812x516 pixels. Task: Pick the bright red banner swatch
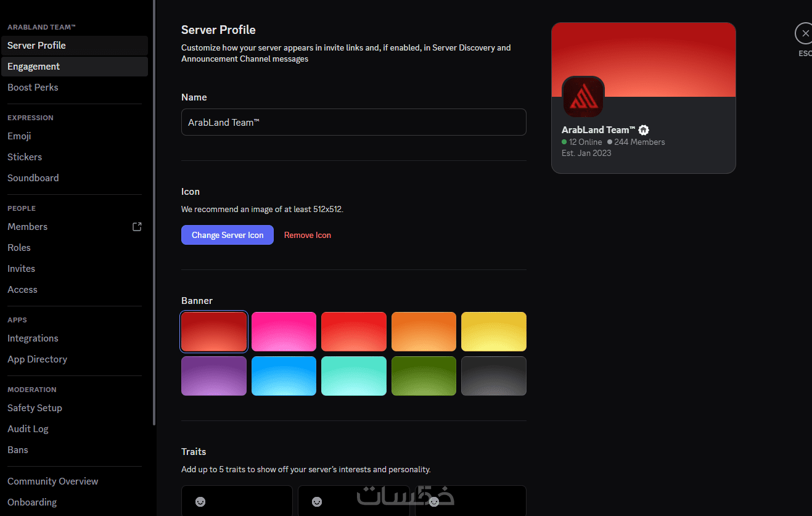[354, 332]
